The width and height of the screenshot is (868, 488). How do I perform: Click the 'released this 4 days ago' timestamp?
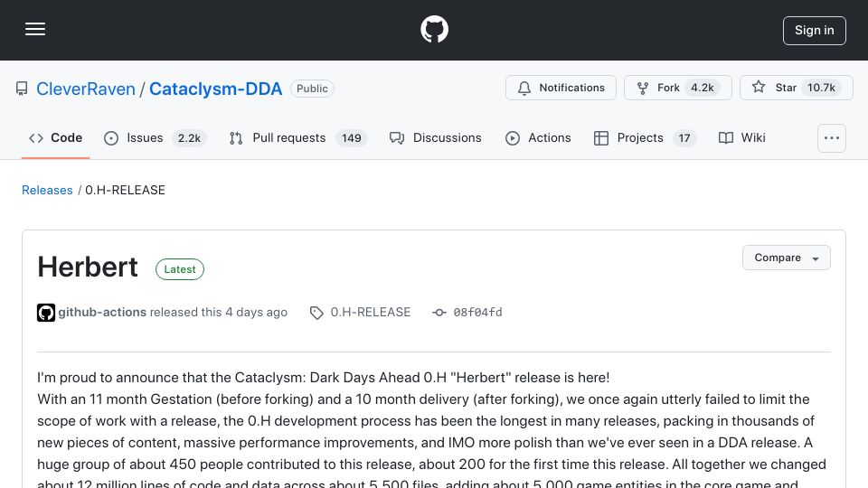pyautogui.click(x=219, y=312)
